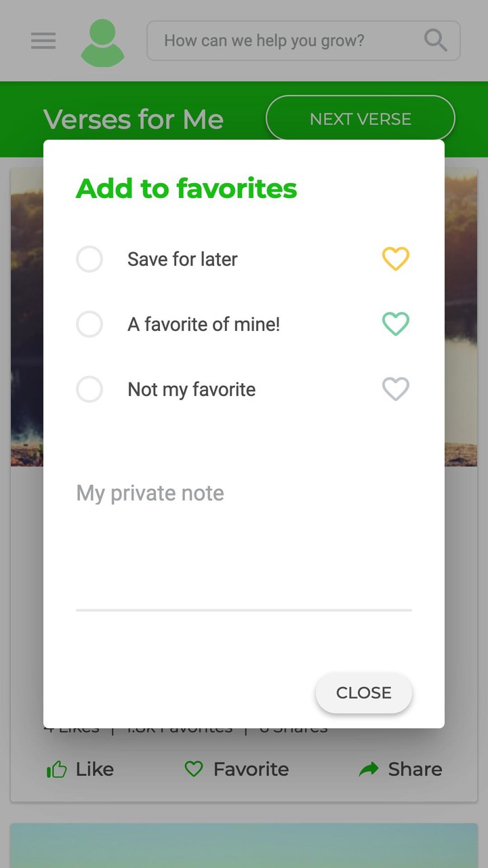Click the How can we help search box
The image size is (488, 868).
pyautogui.click(x=285, y=41)
